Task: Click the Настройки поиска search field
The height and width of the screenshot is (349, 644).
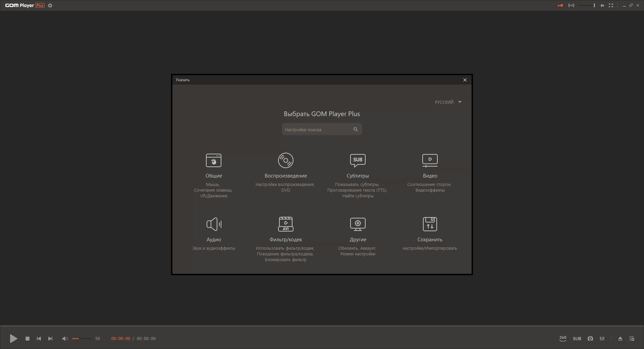Action: [x=322, y=130]
